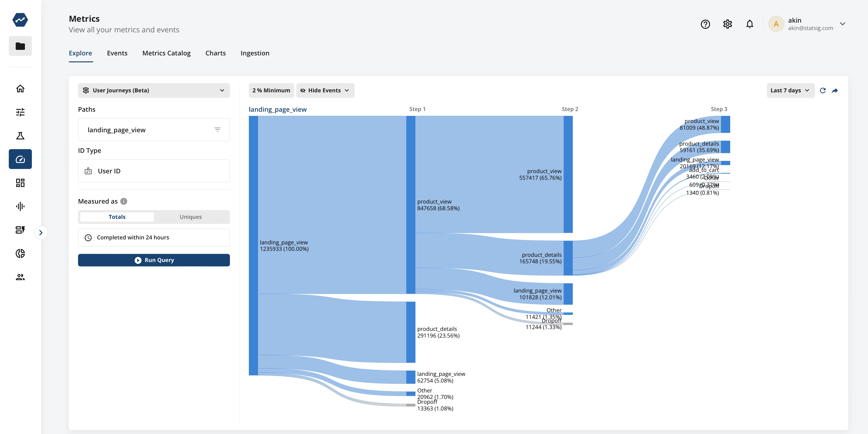The width and height of the screenshot is (868, 434).
Task: Open the Hide Events dropdown
Action: click(325, 90)
